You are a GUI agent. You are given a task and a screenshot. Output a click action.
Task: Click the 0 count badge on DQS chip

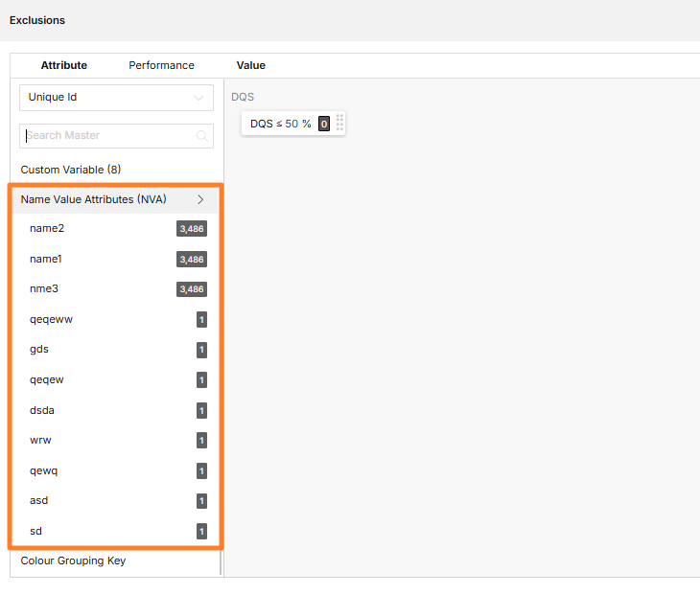324,124
